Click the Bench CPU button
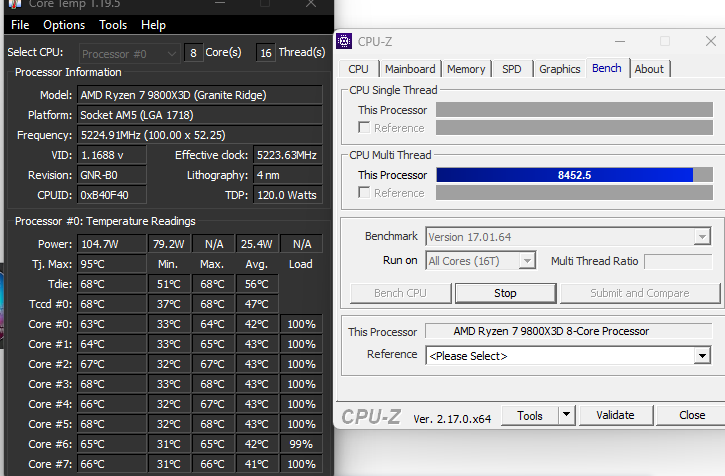This screenshot has height=476, width=725. (x=400, y=293)
